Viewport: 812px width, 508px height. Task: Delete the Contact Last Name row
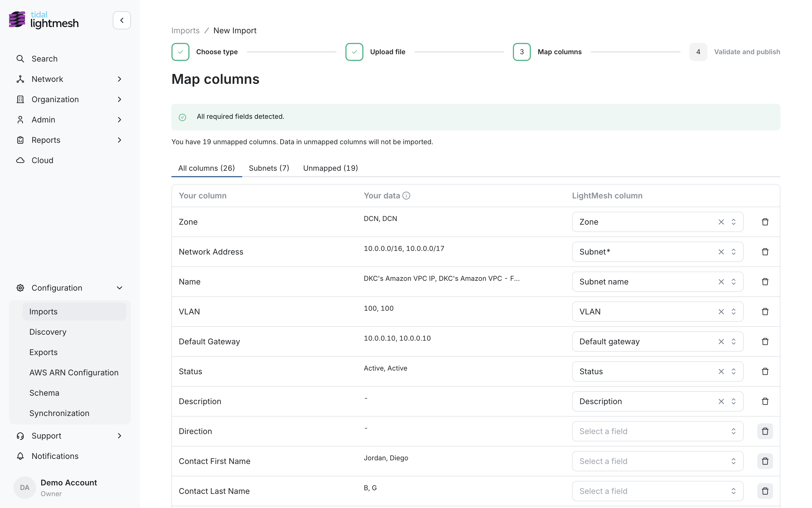pyautogui.click(x=765, y=491)
